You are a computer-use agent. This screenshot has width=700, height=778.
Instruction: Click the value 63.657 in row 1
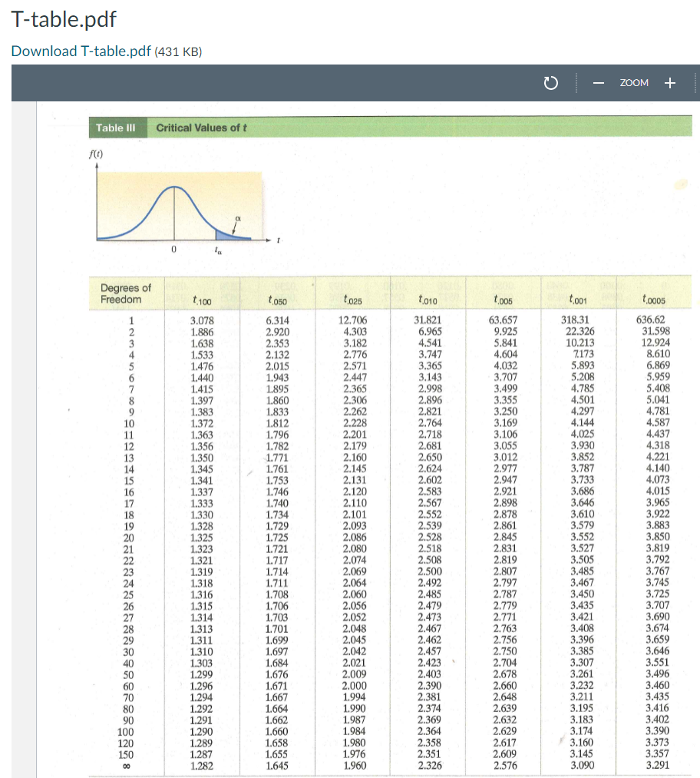pos(504,320)
